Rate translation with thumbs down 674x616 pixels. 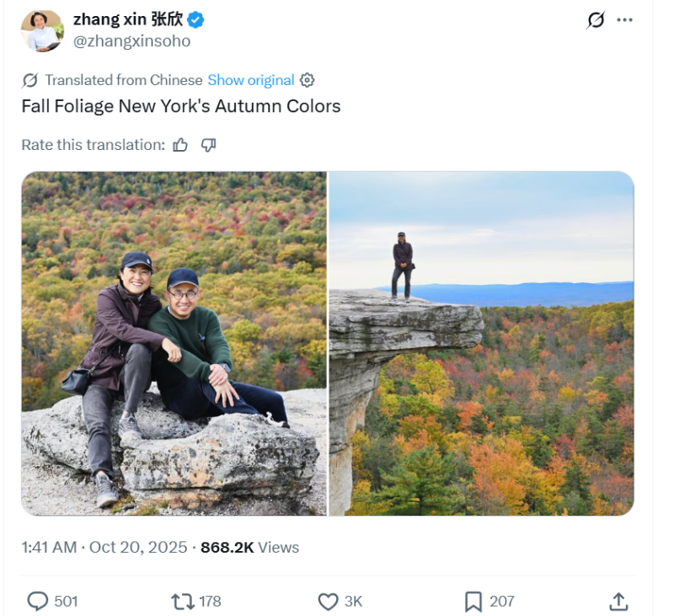tap(209, 145)
